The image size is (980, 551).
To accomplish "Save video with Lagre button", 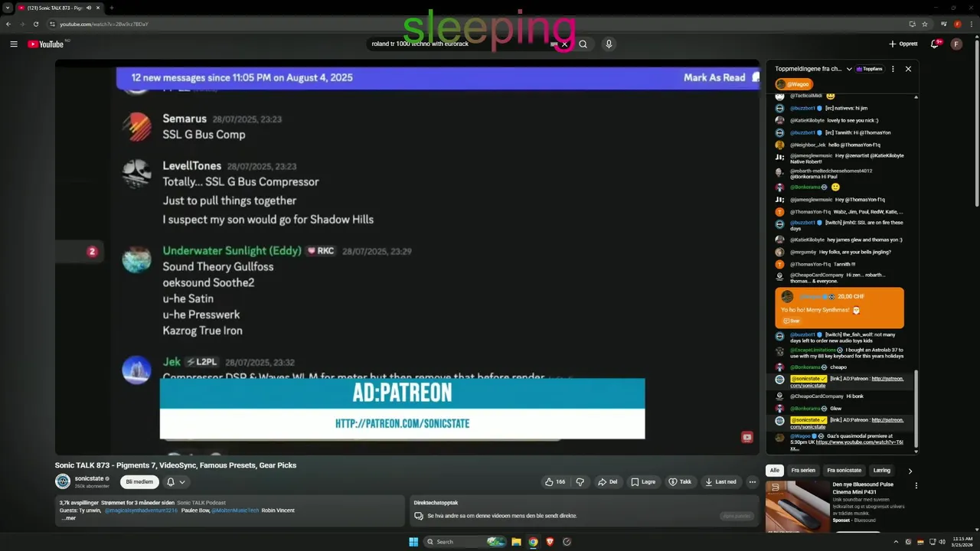I will click(x=643, y=482).
